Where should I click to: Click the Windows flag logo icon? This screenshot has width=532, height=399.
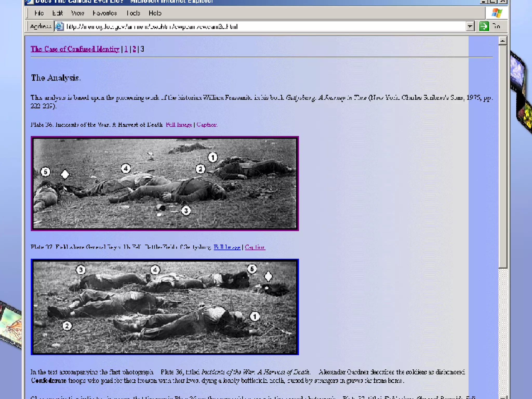tap(497, 13)
